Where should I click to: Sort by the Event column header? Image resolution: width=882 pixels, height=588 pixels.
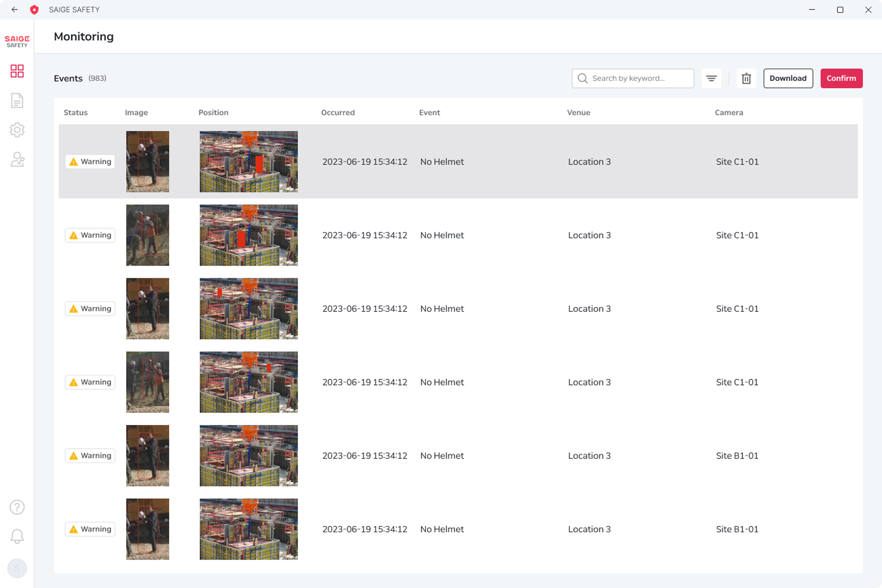(x=429, y=113)
